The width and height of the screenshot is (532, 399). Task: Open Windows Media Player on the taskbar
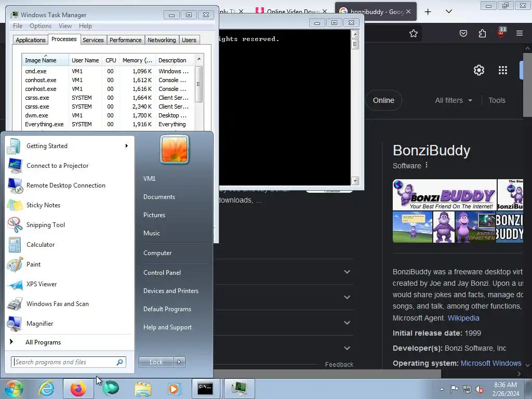tap(175, 389)
